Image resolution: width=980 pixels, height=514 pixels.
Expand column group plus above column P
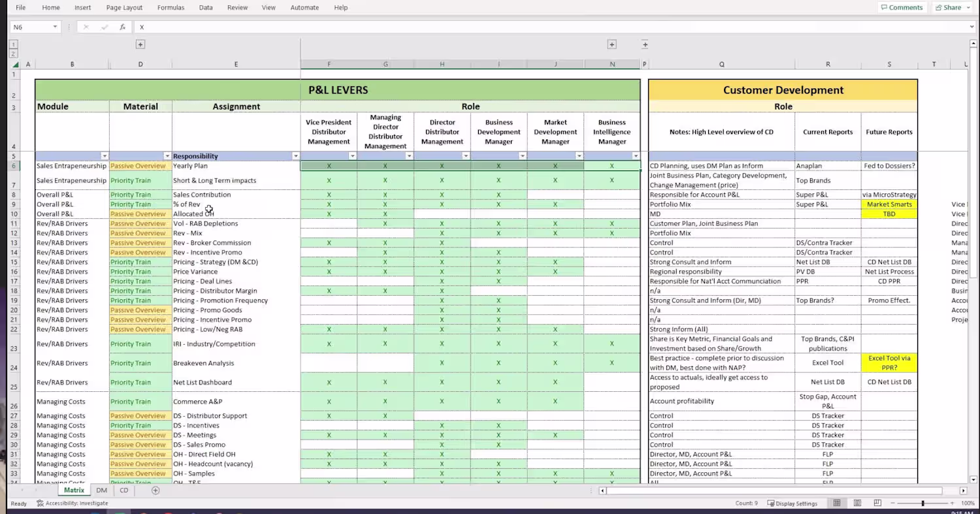tap(645, 44)
